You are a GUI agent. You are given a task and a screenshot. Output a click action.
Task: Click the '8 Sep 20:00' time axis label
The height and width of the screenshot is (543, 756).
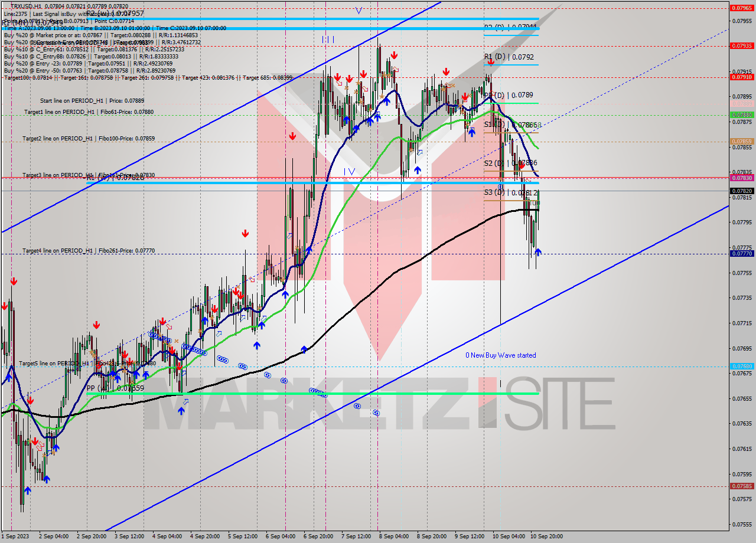click(x=432, y=537)
